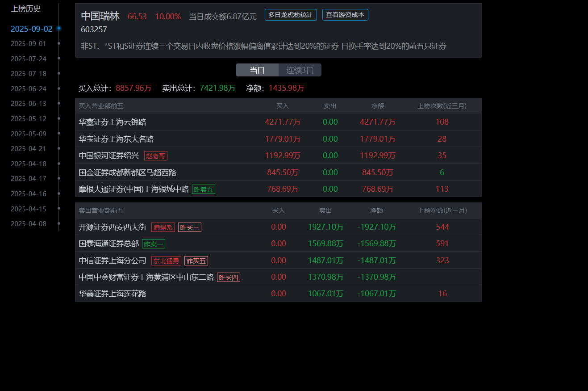
Task: Click the 中国瑞林 stock name
Action: pyautogui.click(x=100, y=17)
